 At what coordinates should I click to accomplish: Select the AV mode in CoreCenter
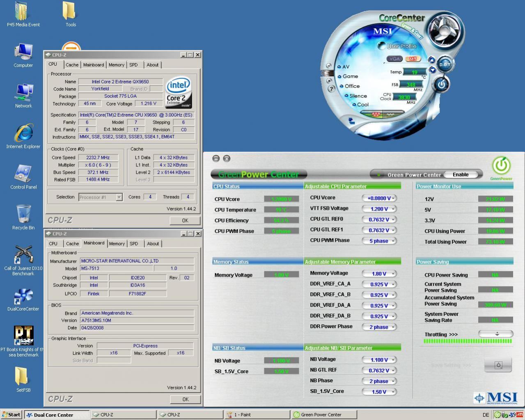click(x=343, y=67)
